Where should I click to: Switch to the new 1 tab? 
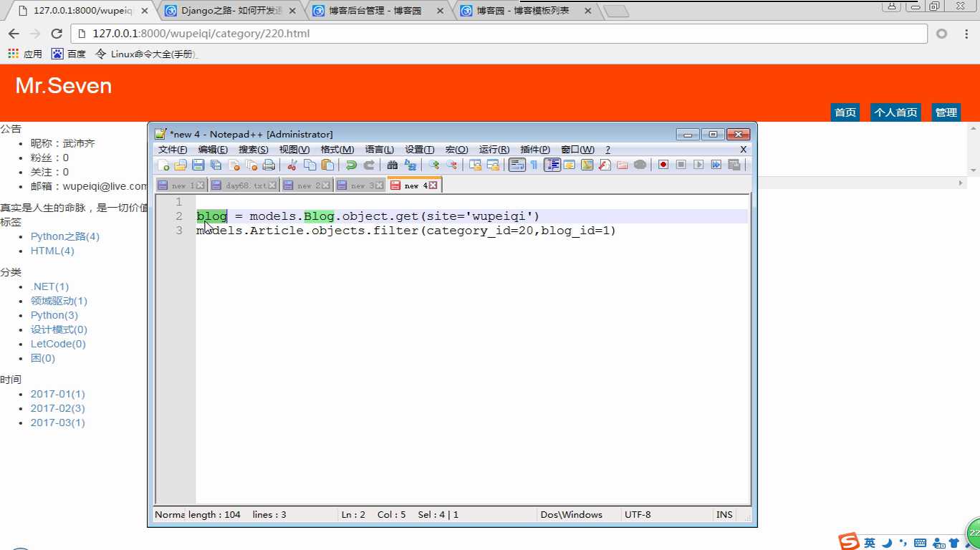point(181,185)
